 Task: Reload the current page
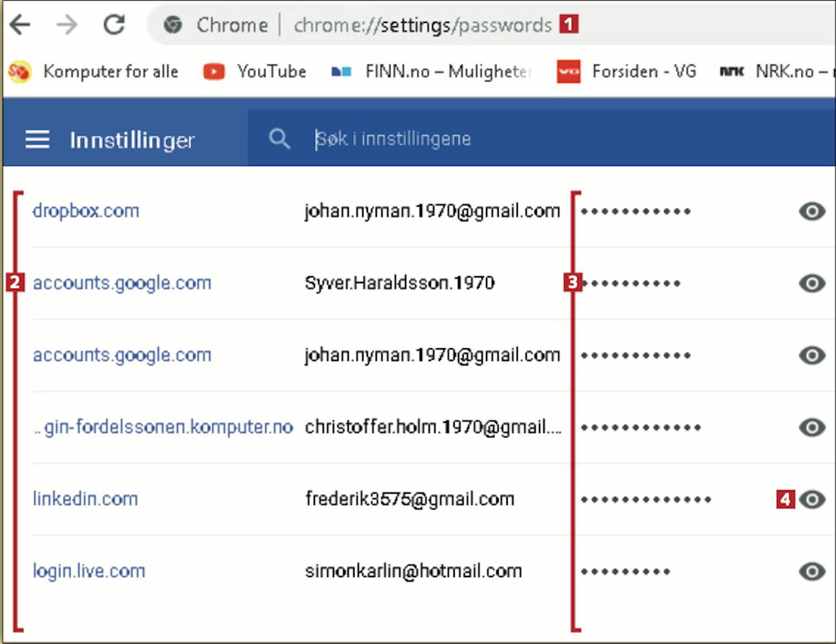tap(115, 25)
